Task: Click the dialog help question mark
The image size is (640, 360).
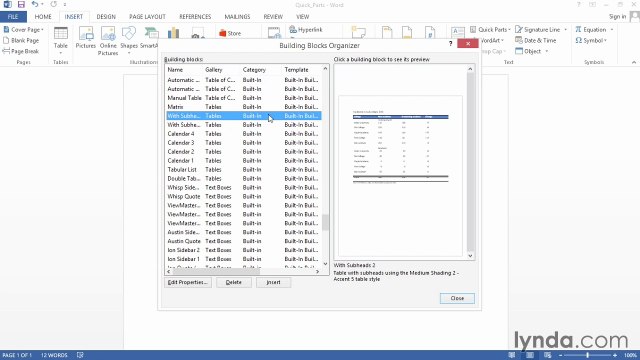Action: [451, 43]
